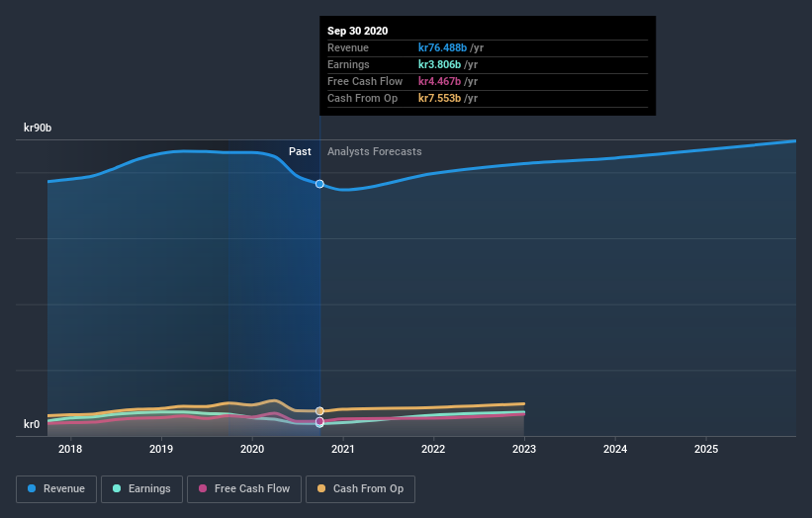Click the kr0 y-axis label
Image resolution: width=812 pixels, height=518 pixels.
(32, 424)
